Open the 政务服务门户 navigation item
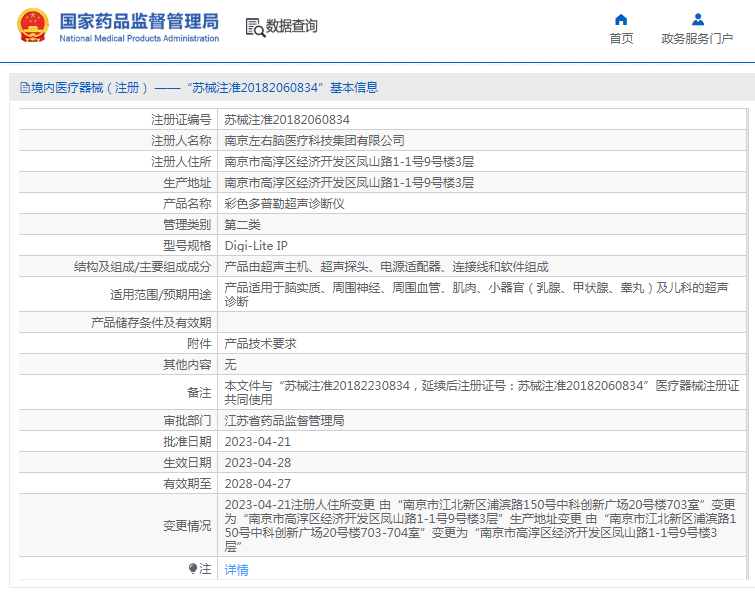 [697, 38]
